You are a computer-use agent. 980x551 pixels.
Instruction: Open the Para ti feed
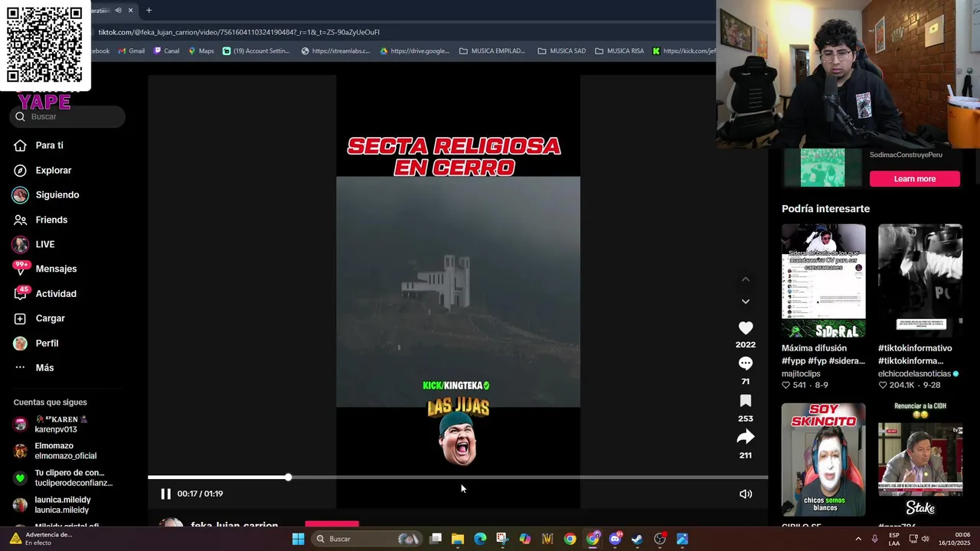(49, 145)
